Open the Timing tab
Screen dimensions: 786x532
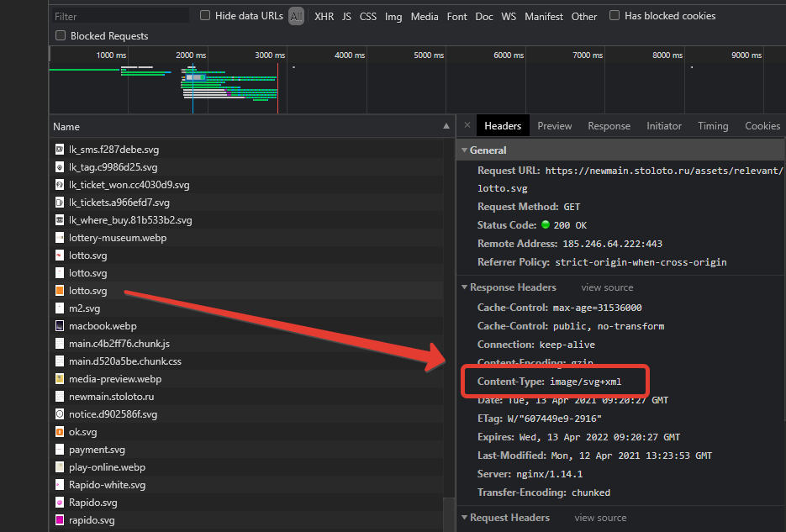coord(712,126)
